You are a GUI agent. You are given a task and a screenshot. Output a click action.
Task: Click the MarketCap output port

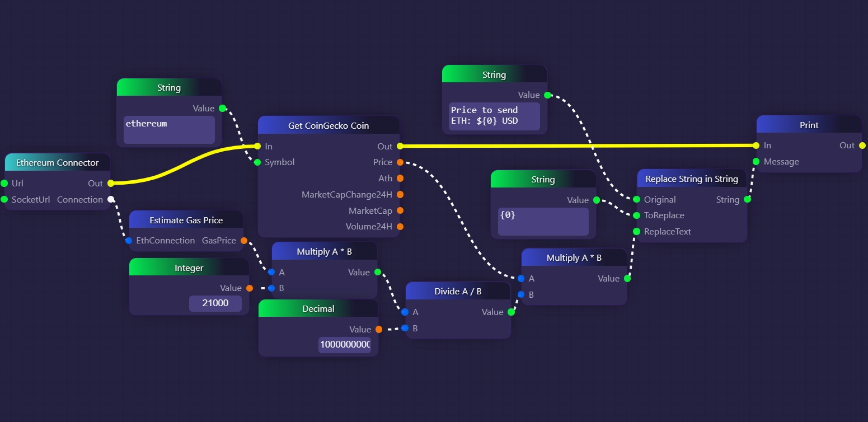pos(400,211)
